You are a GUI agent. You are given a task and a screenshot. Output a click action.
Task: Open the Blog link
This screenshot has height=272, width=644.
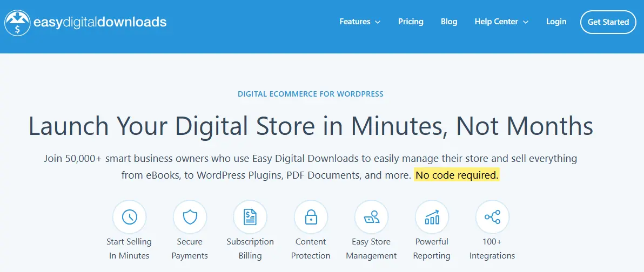click(449, 22)
